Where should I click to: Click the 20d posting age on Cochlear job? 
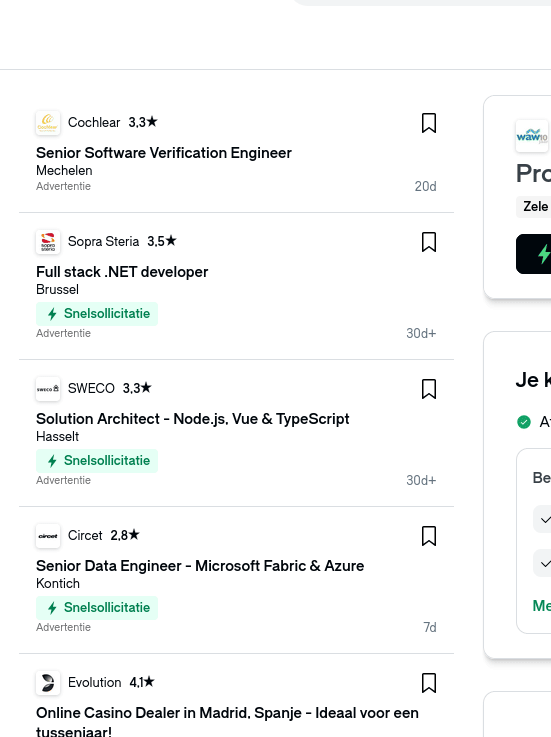pyautogui.click(x=425, y=187)
